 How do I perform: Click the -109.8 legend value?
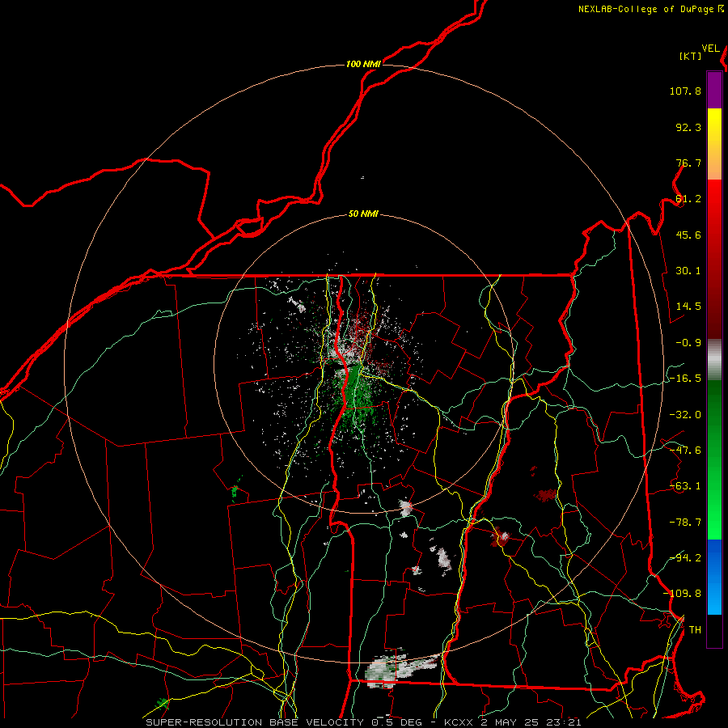[682, 594]
